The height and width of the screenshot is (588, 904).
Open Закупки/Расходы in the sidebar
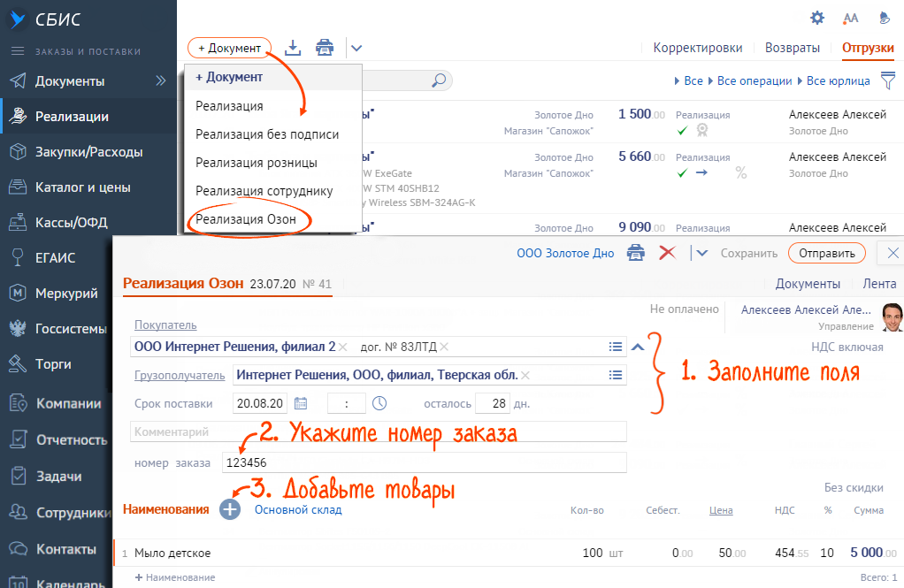[x=88, y=151]
